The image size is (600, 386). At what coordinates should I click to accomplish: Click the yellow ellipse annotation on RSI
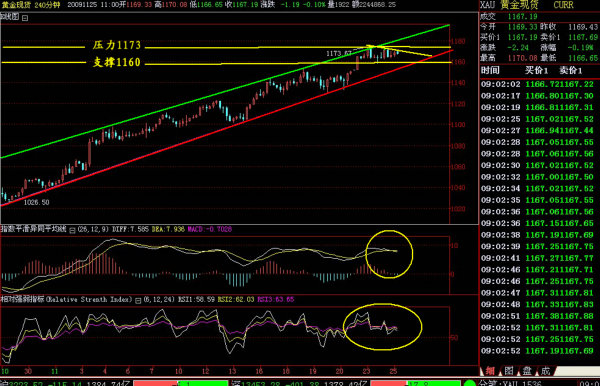(x=383, y=327)
